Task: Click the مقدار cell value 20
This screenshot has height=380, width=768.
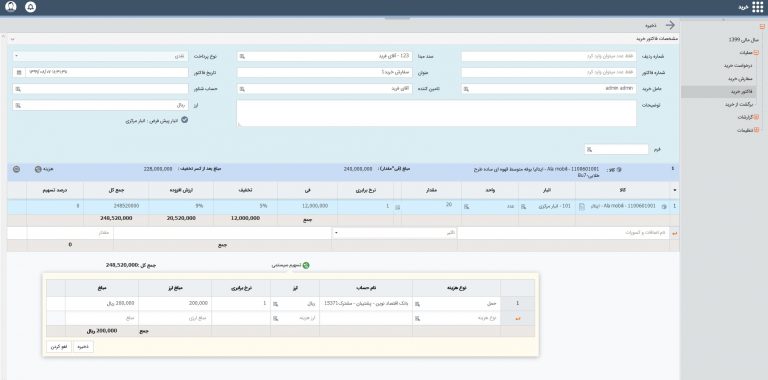Action: click(x=431, y=206)
